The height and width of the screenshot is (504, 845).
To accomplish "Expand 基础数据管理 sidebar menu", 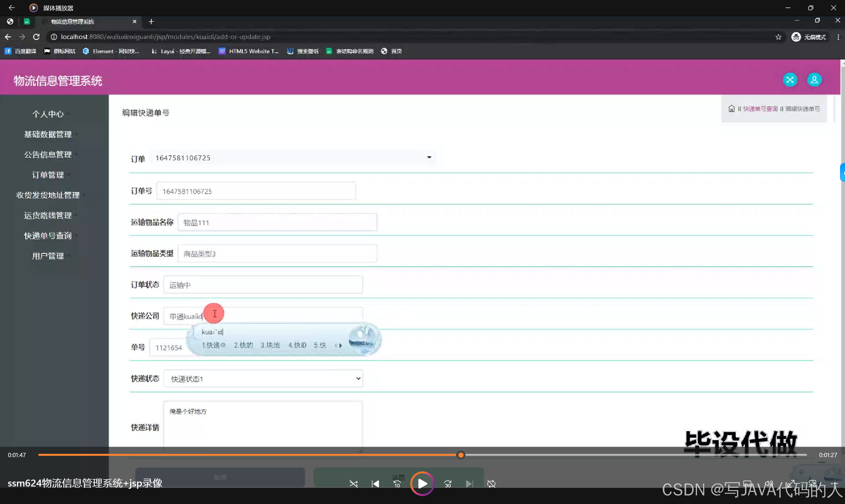I will (x=48, y=134).
